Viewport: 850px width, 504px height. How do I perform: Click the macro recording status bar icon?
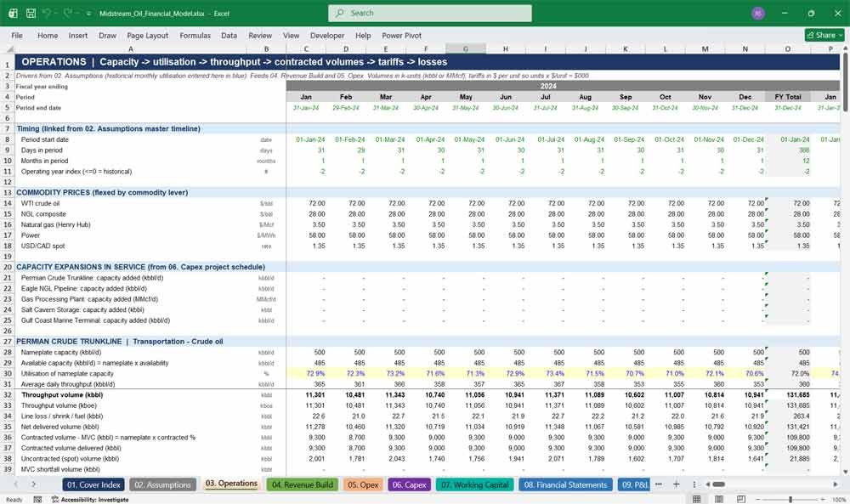click(37, 499)
